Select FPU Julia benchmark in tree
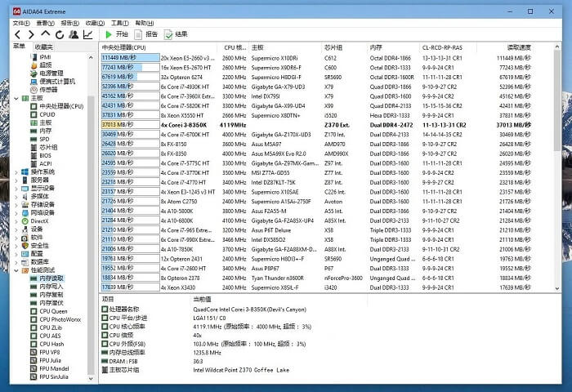The image size is (572, 392). pyautogui.click(x=51, y=360)
